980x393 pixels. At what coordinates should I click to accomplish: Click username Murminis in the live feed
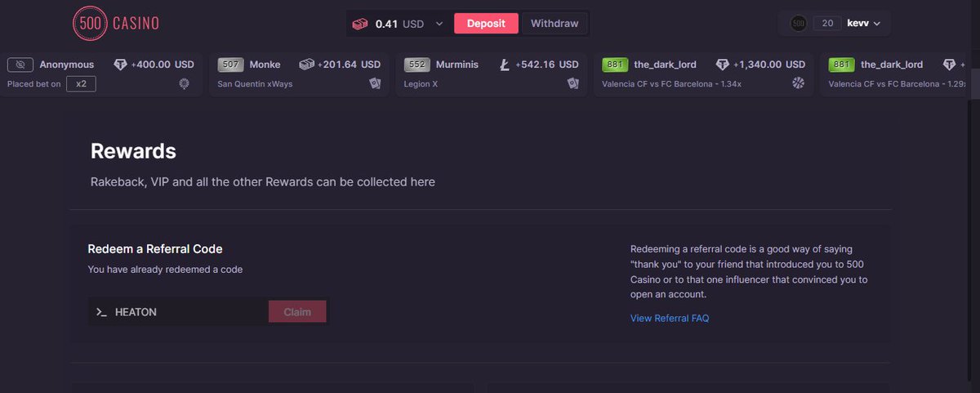click(459, 65)
